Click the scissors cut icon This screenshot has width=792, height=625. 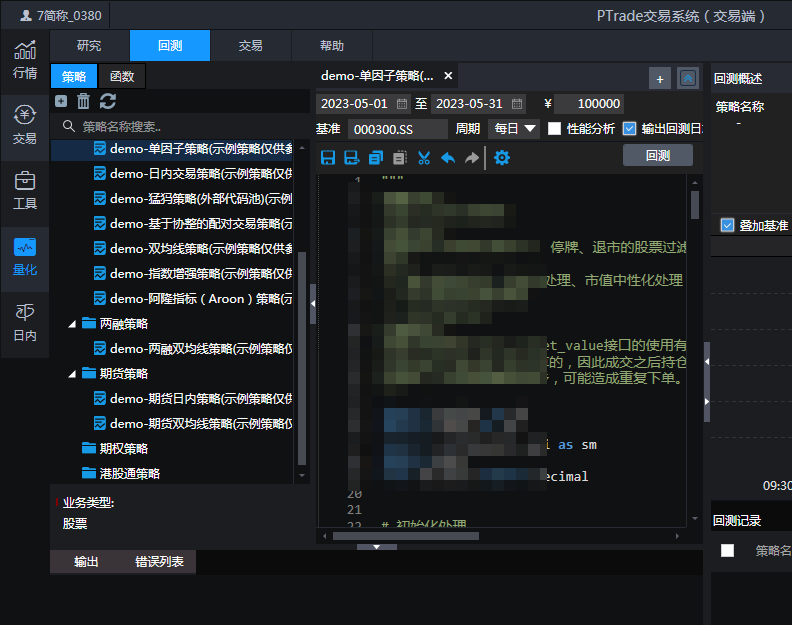coord(424,157)
